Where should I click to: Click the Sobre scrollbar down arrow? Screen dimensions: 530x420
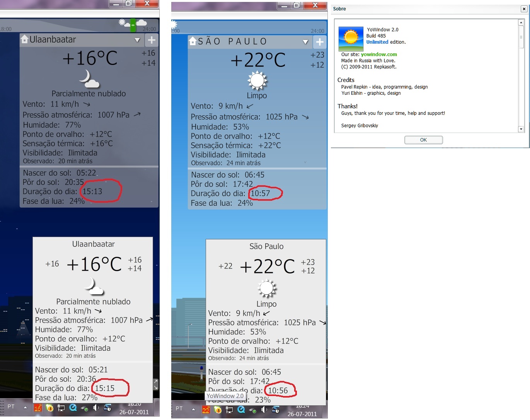coord(521,129)
